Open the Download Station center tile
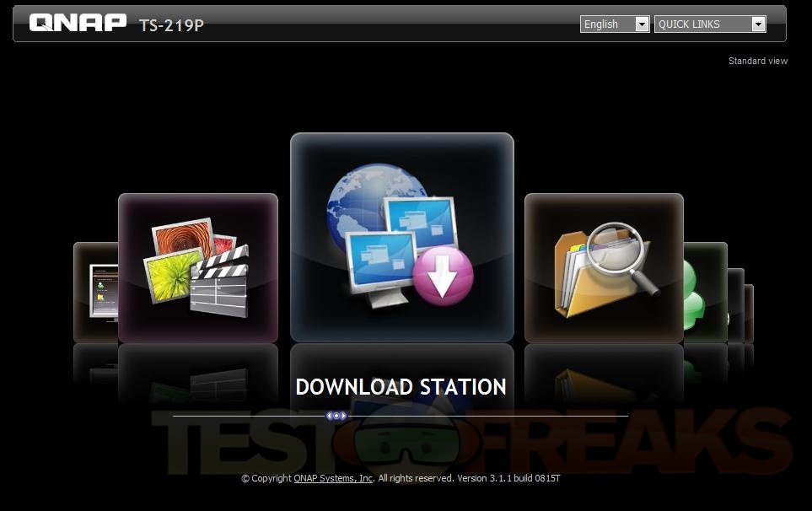 [x=401, y=237]
